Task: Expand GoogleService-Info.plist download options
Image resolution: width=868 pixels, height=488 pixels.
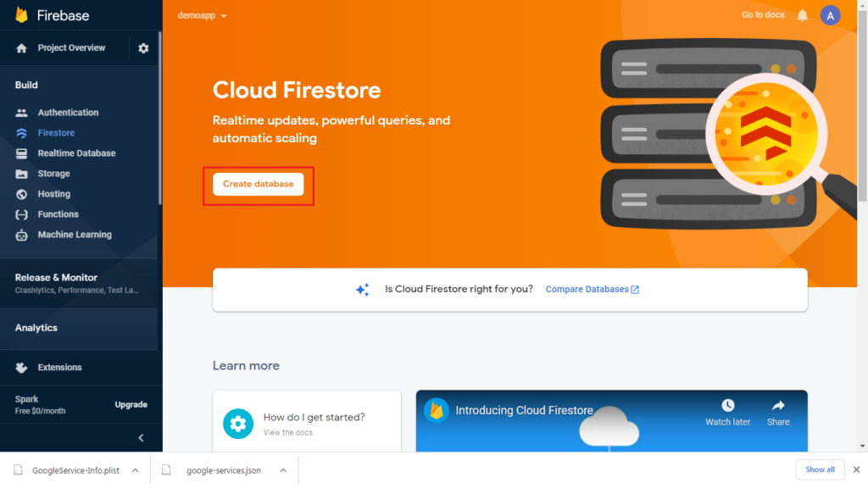Action: click(135, 469)
